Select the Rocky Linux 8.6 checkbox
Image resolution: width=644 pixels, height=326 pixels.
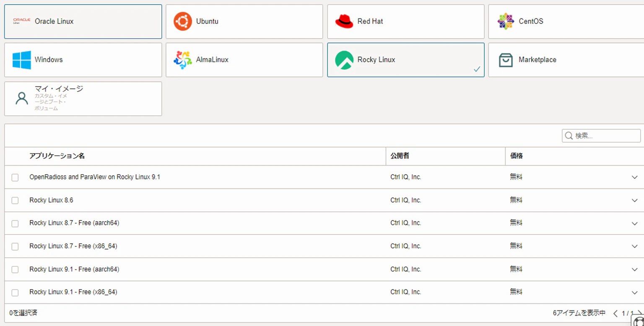15,201
